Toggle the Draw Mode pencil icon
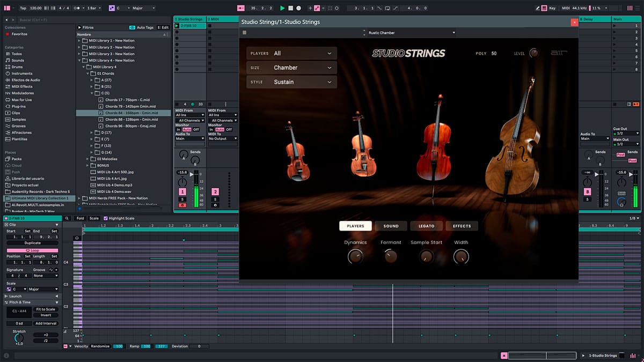Image resolution: width=644 pixels, height=362 pixels. 538,8
